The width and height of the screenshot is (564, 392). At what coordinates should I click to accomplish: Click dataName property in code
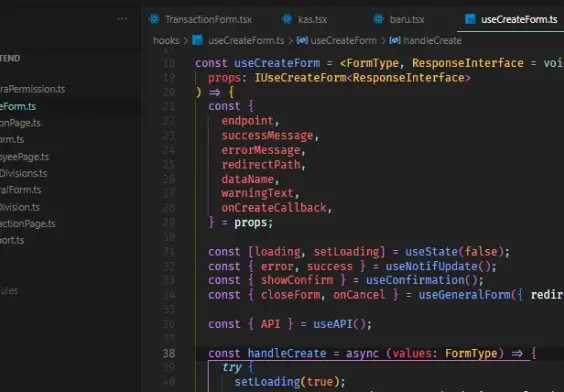[x=247, y=179]
